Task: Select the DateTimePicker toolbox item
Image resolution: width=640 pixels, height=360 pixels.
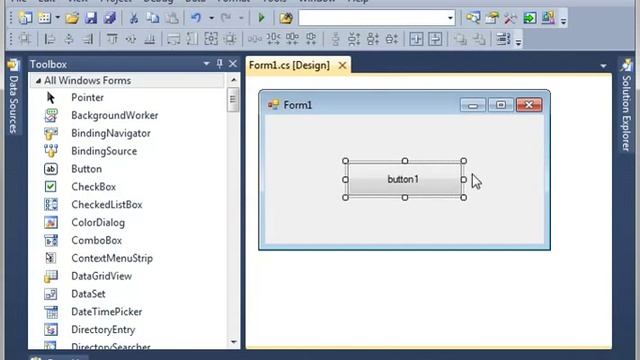Action: pyautogui.click(x=107, y=312)
